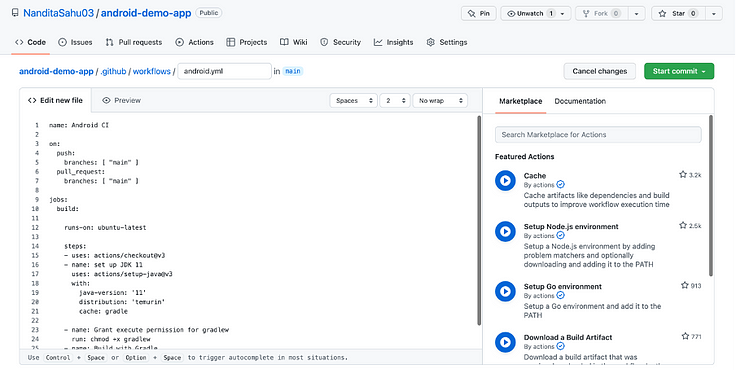This screenshot has width=736, height=370.
Task: Switch to the Edit new file tab
Action: pyautogui.click(x=55, y=100)
